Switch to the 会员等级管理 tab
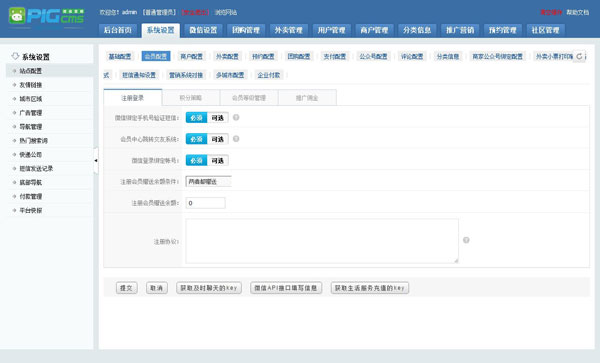Image resolution: width=600 pixels, height=363 pixels. tap(249, 98)
